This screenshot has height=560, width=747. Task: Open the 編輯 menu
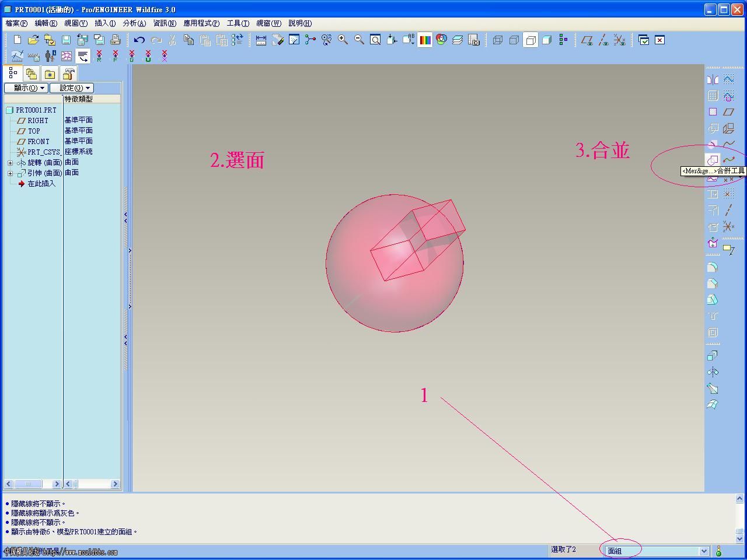46,23
